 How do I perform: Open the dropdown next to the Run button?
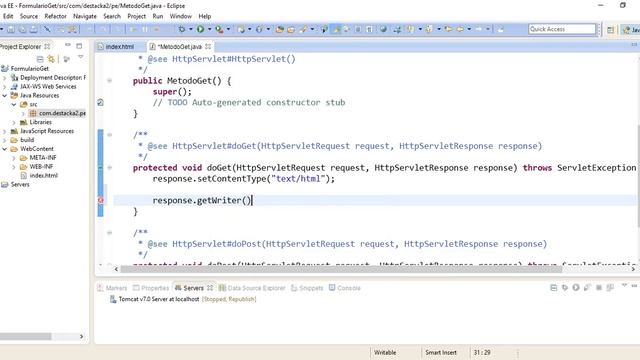click(209, 29)
